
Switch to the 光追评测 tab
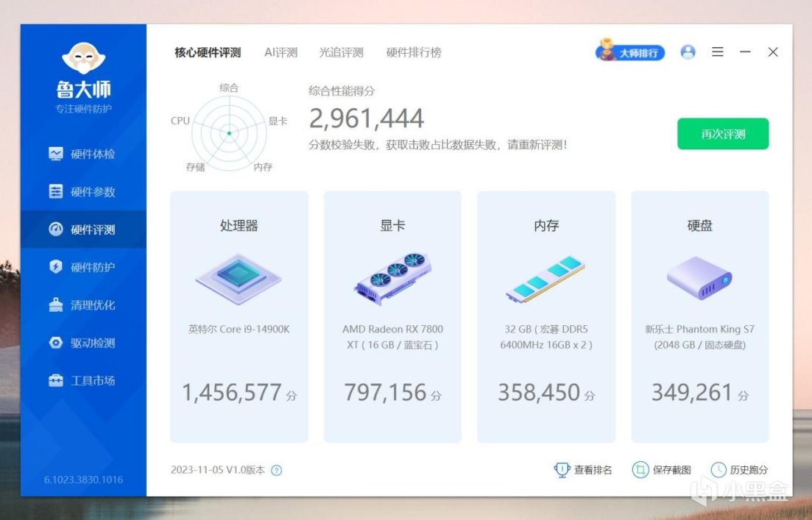(x=342, y=52)
